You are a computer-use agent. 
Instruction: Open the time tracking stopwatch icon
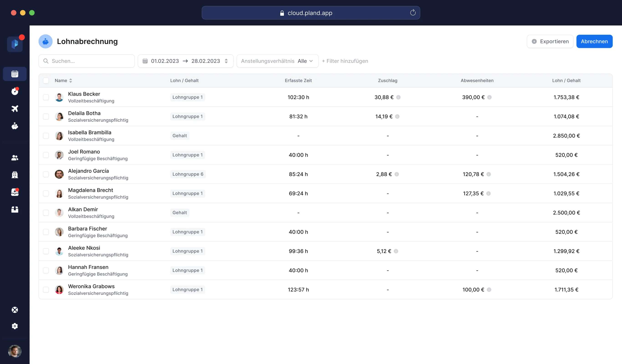pyautogui.click(x=15, y=91)
